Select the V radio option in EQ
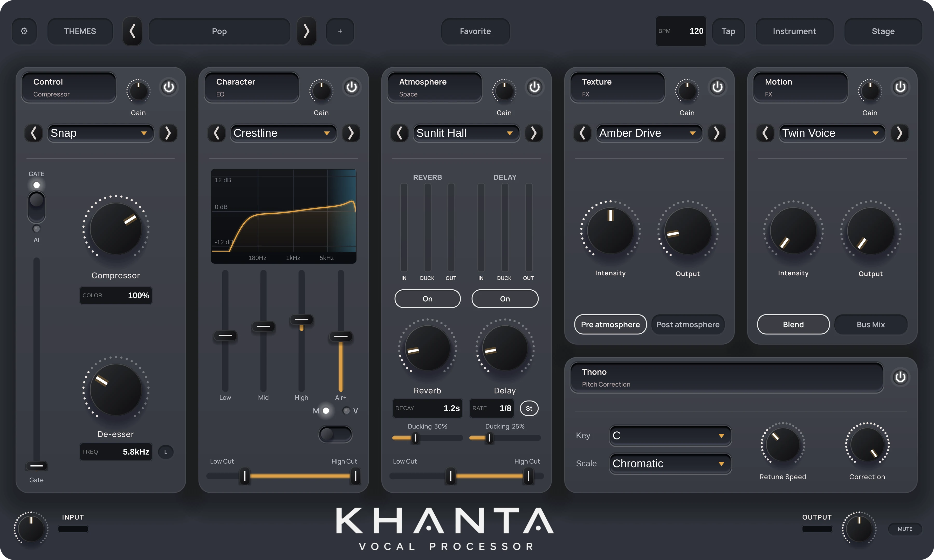This screenshot has height=560, width=934. [x=346, y=411]
